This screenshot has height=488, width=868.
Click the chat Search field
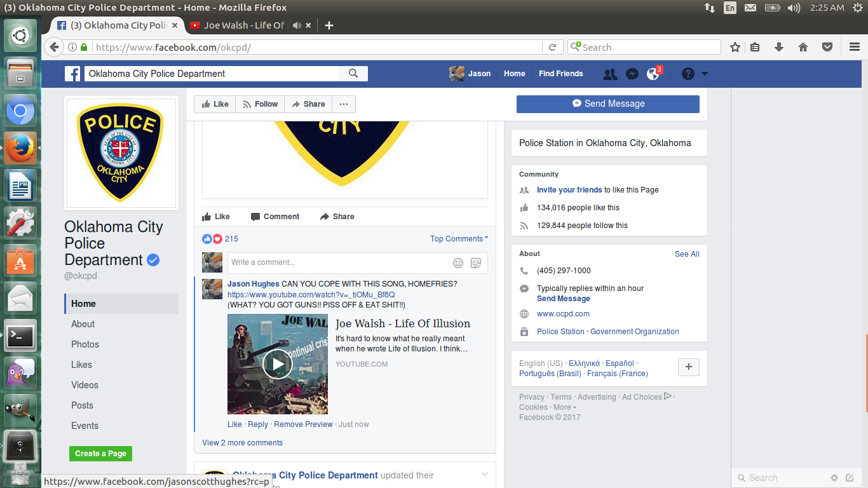coord(781,478)
